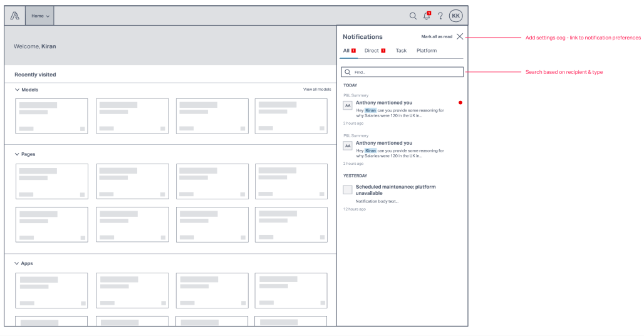Viewport: 644px width, 336px height.
Task: Click the Anaplan logo in the header
Action: tap(15, 16)
